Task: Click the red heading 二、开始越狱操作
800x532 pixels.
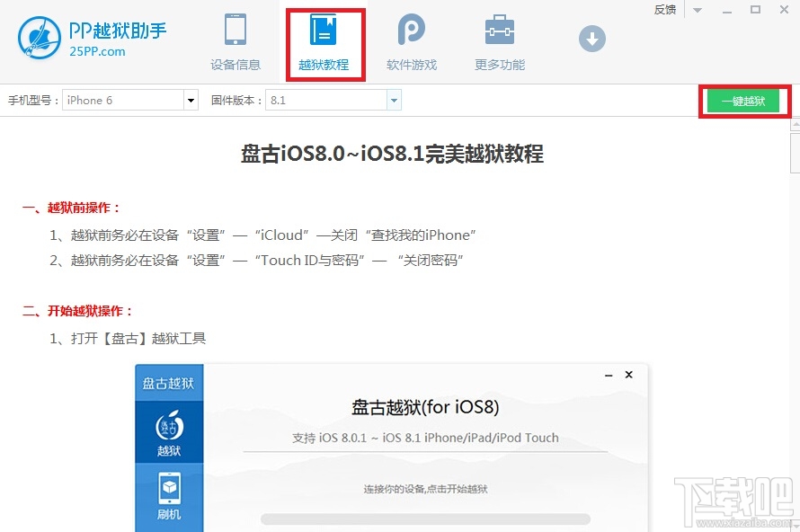Action: click(77, 311)
